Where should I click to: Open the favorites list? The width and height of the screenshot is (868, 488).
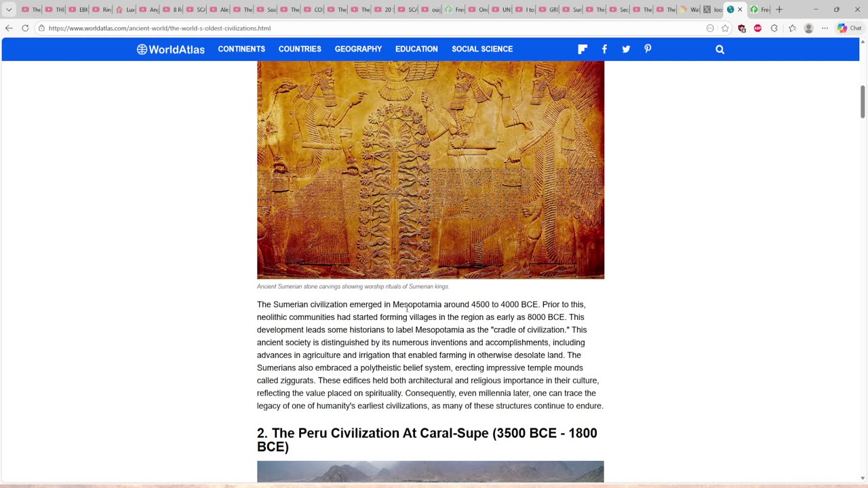(792, 28)
